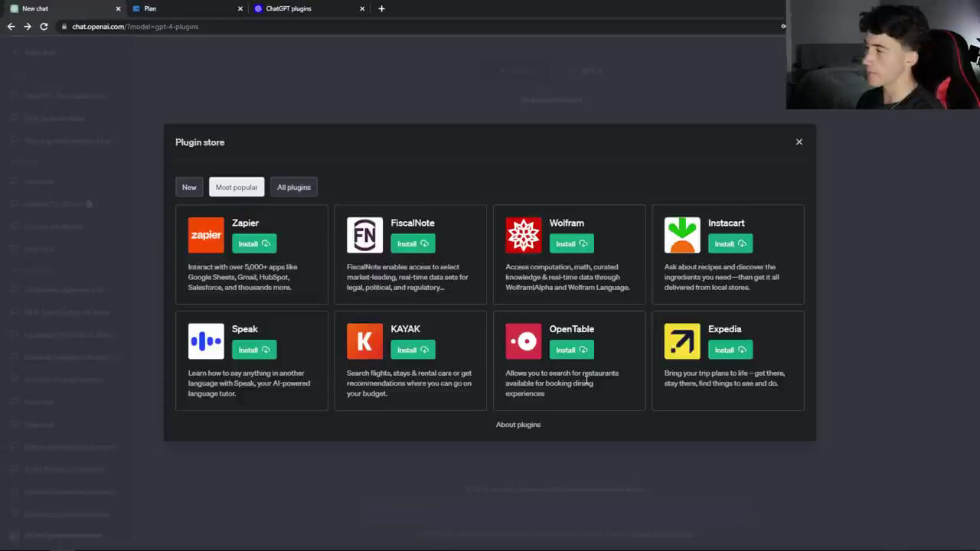Install the Wolfram plugin

571,243
